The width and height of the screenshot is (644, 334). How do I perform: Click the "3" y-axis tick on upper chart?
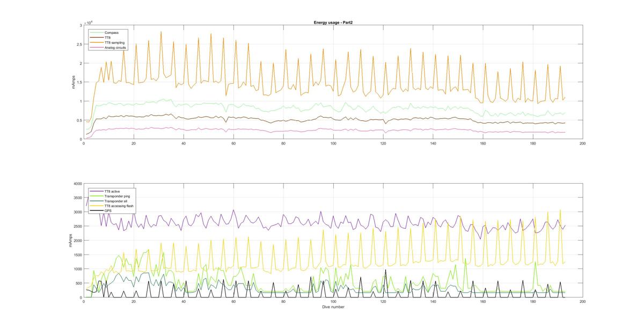point(80,25)
